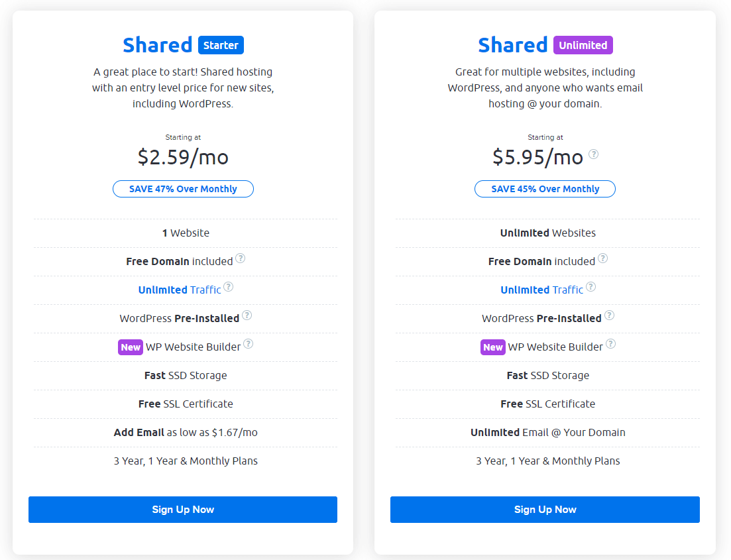Click the blue Starter plan badge
Viewport: 731px width, 560px height.
[x=221, y=45]
